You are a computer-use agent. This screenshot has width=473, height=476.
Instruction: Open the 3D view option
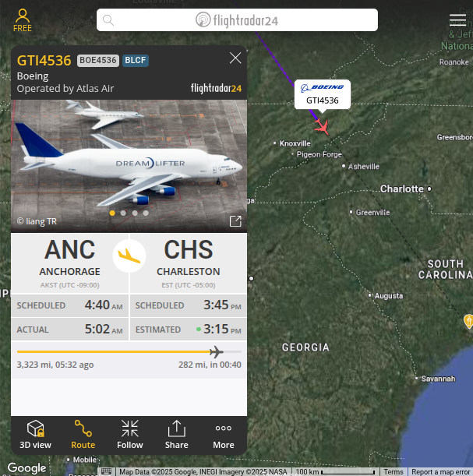[x=36, y=435]
